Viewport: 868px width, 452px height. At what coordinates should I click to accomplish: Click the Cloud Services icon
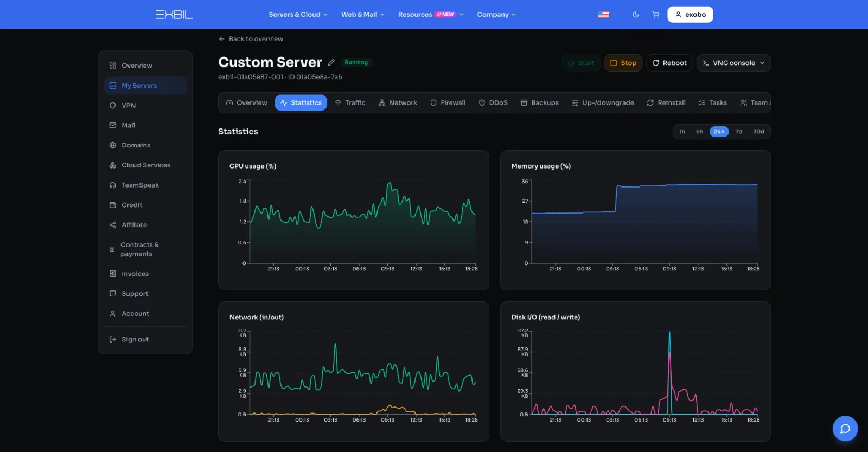click(x=113, y=165)
